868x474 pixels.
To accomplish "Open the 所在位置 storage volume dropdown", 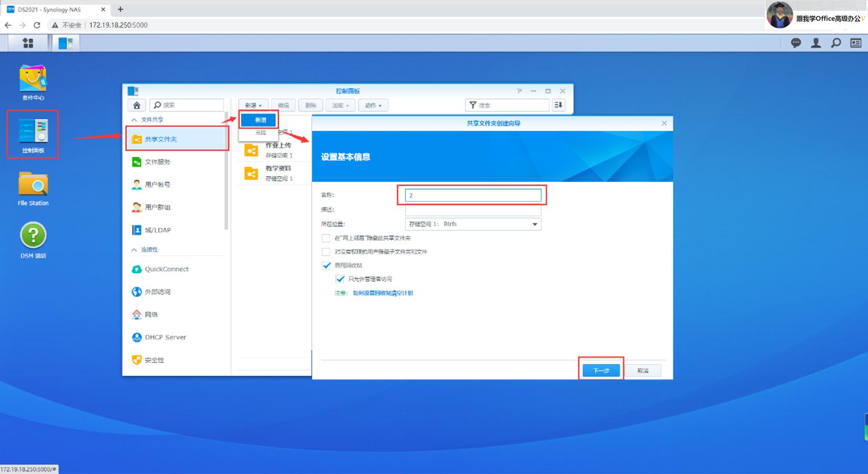I will pyautogui.click(x=473, y=224).
